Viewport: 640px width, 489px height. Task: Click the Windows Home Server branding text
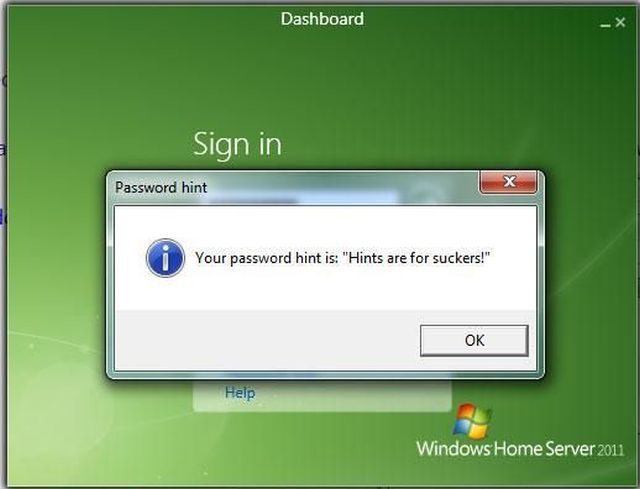coord(520,448)
